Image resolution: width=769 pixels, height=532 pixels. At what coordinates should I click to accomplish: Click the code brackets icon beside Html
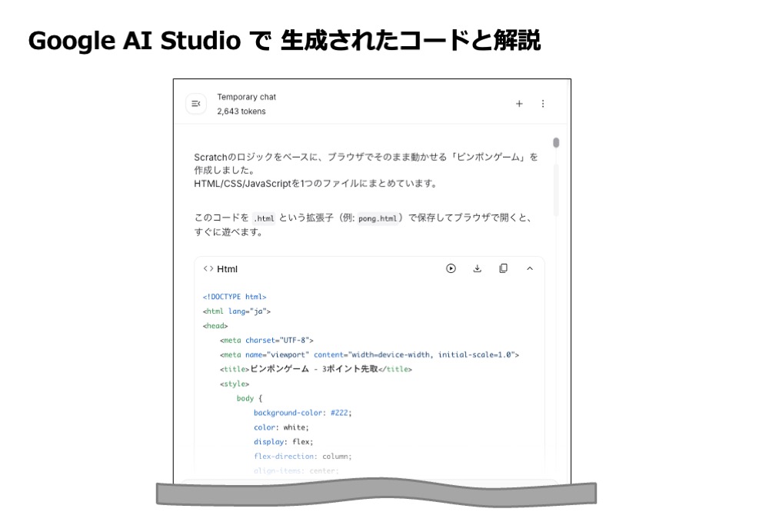[x=208, y=269]
